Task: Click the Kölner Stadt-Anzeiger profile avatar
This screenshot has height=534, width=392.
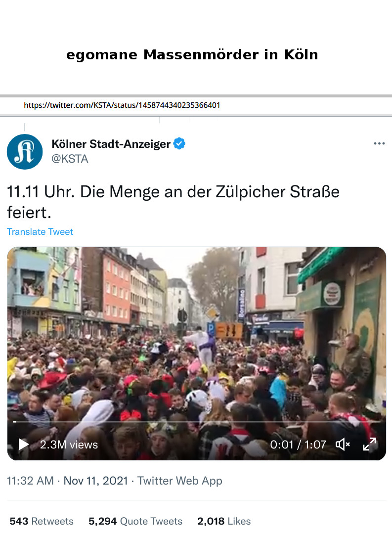Action: pos(25,152)
